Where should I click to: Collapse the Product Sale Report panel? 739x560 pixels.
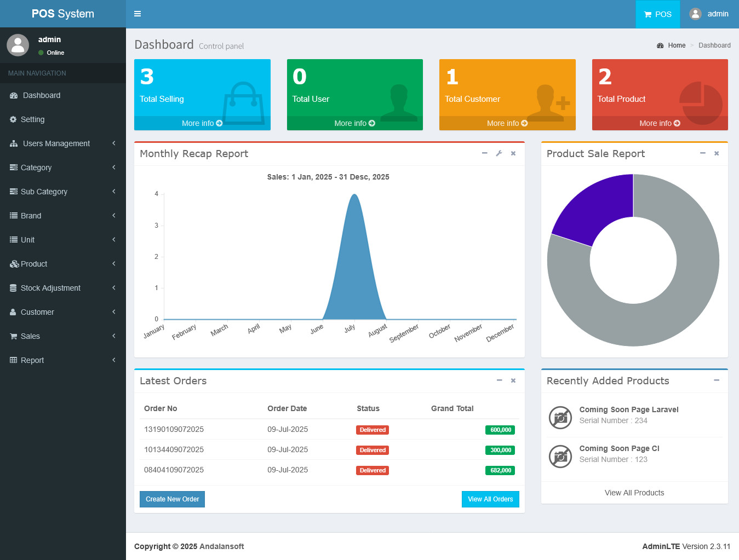click(x=702, y=153)
